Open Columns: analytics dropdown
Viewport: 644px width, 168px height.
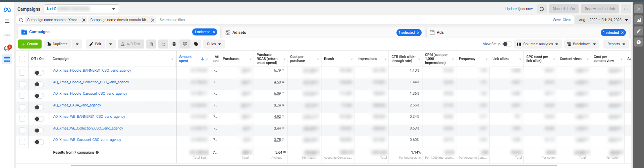[538, 44]
